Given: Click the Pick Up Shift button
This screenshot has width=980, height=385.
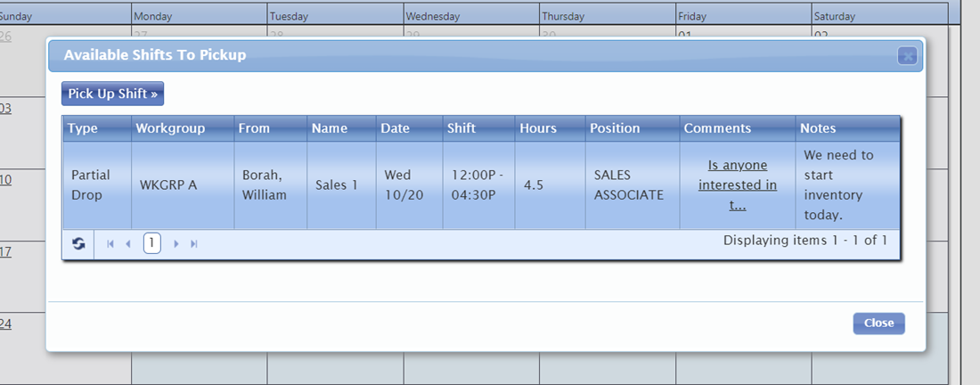Looking at the screenshot, I should point(112,94).
